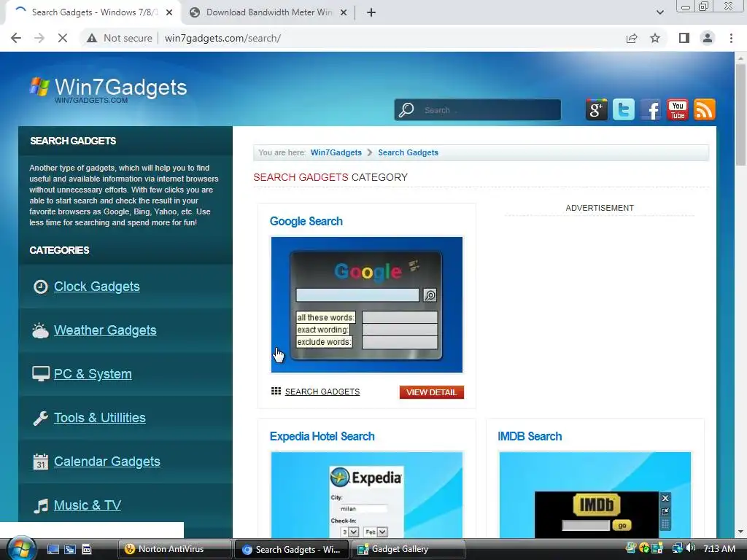
Task: Close the Download Bandwidth Meter tab
Action: coord(344,12)
